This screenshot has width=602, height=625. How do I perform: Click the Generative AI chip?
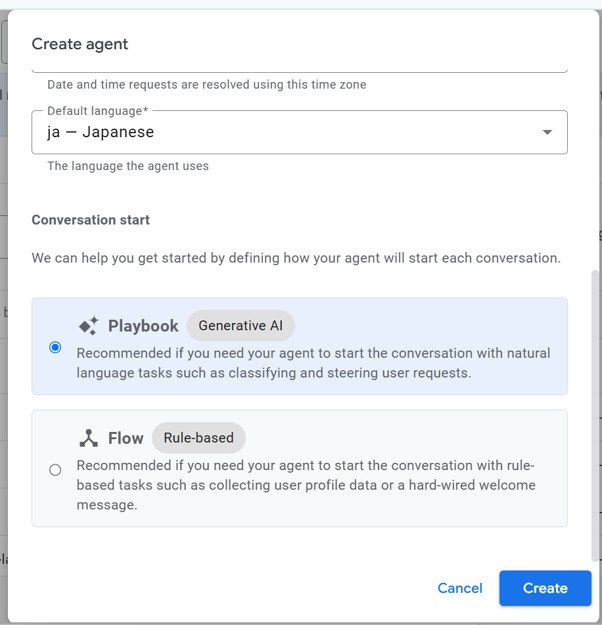tap(240, 325)
